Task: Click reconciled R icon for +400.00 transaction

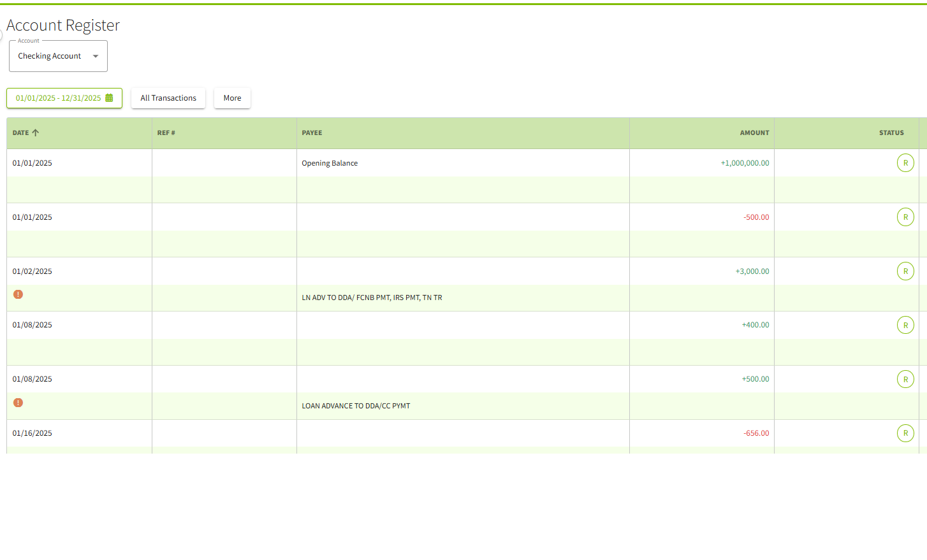Action: [x=905, y=326]
